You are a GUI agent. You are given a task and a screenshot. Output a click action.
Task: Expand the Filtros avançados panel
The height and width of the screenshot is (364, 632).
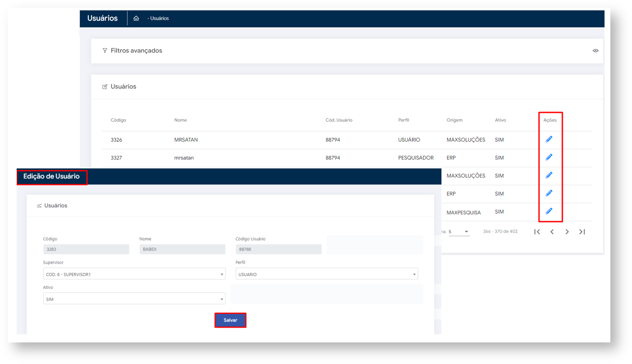click(136, 51)
